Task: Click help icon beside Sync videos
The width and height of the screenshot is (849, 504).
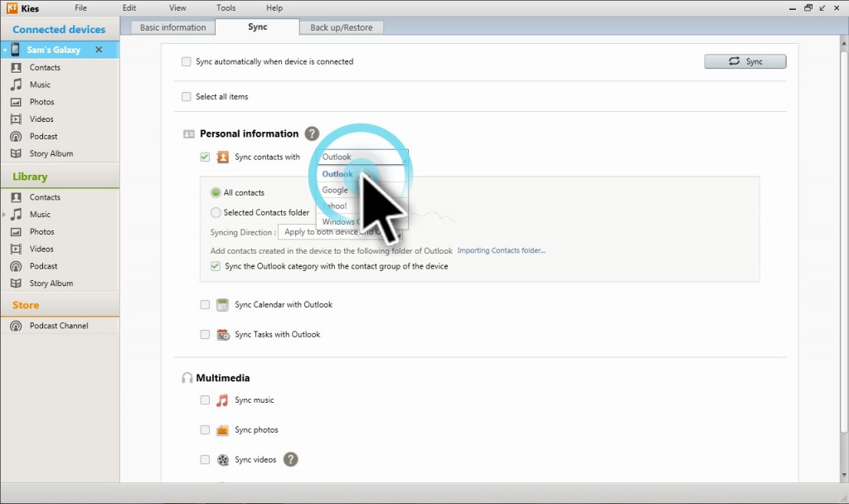Action: (291, 459)
